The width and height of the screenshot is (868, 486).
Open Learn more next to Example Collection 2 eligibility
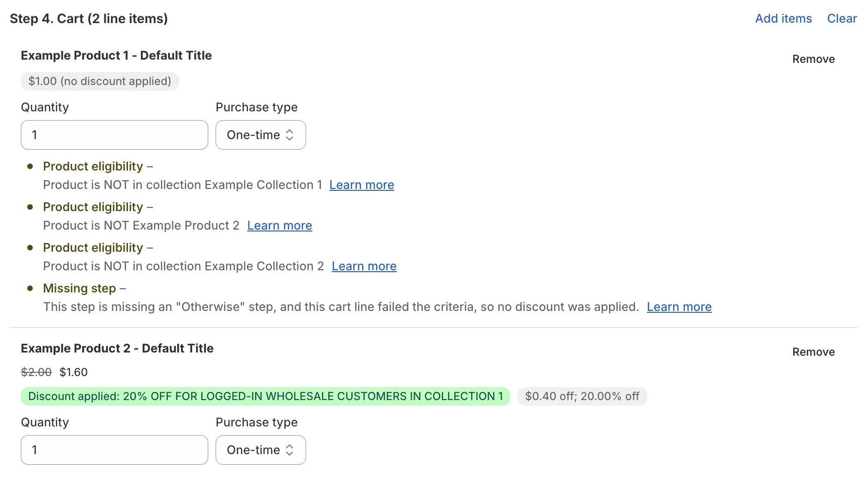coord(364,266)
